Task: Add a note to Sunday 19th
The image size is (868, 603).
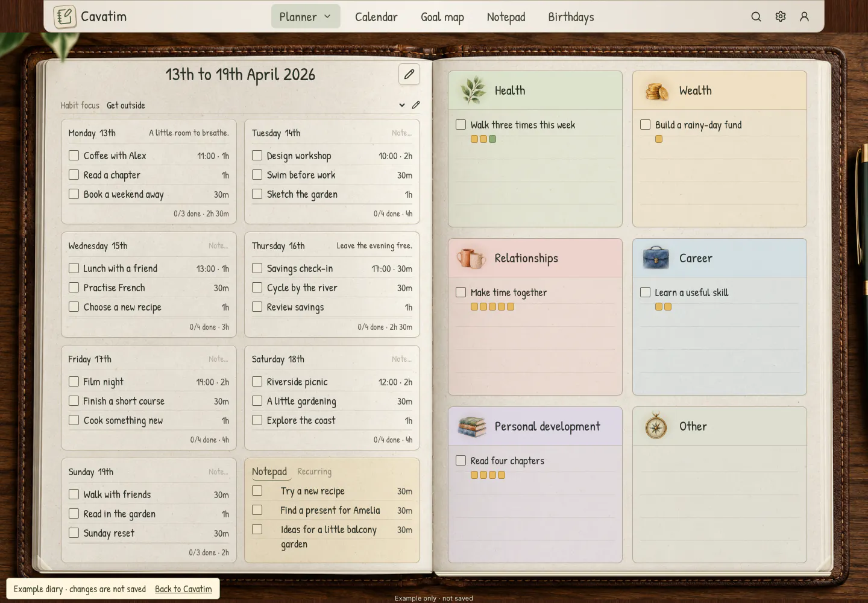Action: 218,472
